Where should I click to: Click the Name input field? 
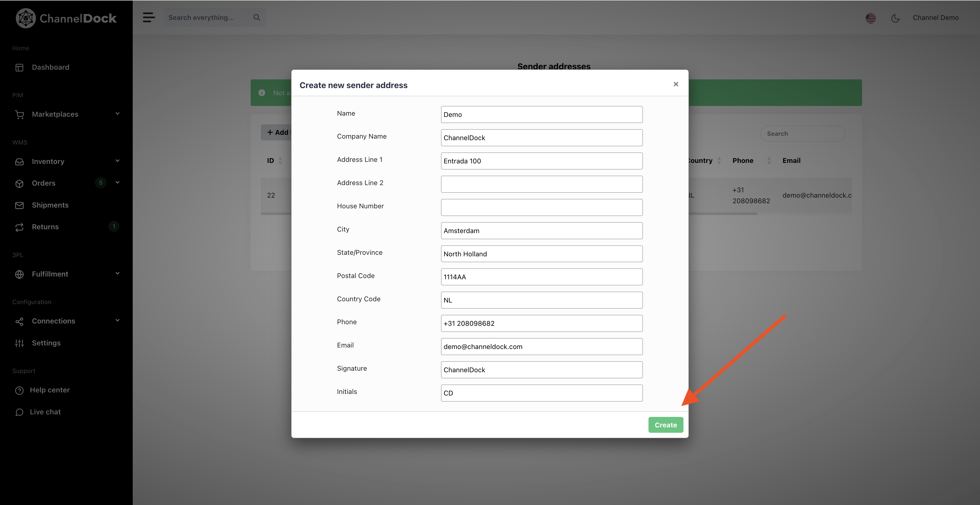tap(541, 115)
